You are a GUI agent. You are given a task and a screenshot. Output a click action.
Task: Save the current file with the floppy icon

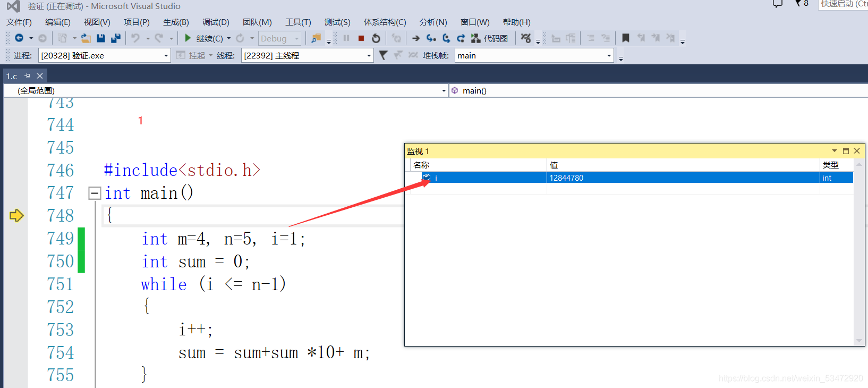pos(101,38)
